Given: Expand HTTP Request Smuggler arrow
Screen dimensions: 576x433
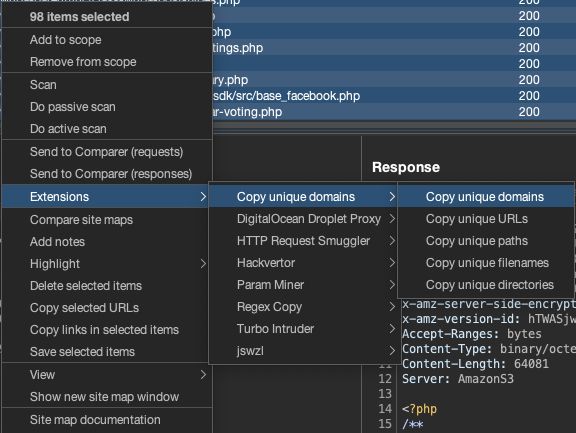Looking at the screenshot, I should pyautogui.click(x=392, y=241).
